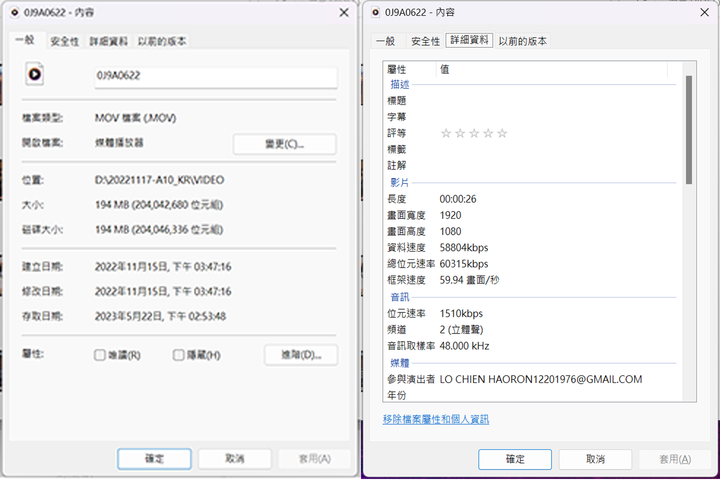Click the 建立日期 2022年11月15日 value
This screenshot has height=480, width=720.
(163, 266)
